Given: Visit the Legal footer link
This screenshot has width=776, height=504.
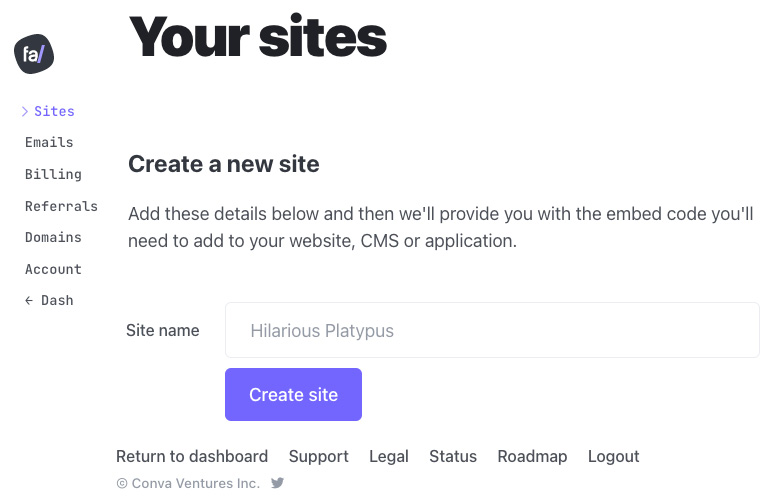Looking at the screenshot, I should [389, 456].
